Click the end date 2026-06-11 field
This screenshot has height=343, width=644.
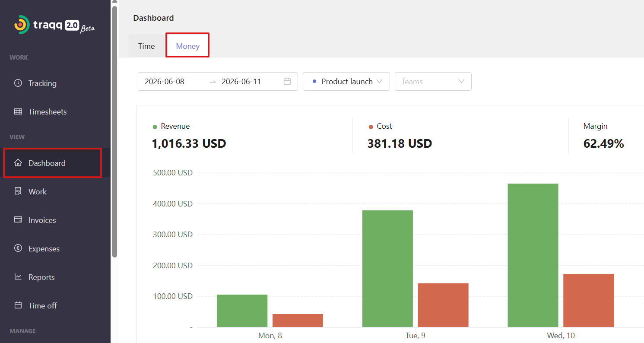[x=241, y=82]
